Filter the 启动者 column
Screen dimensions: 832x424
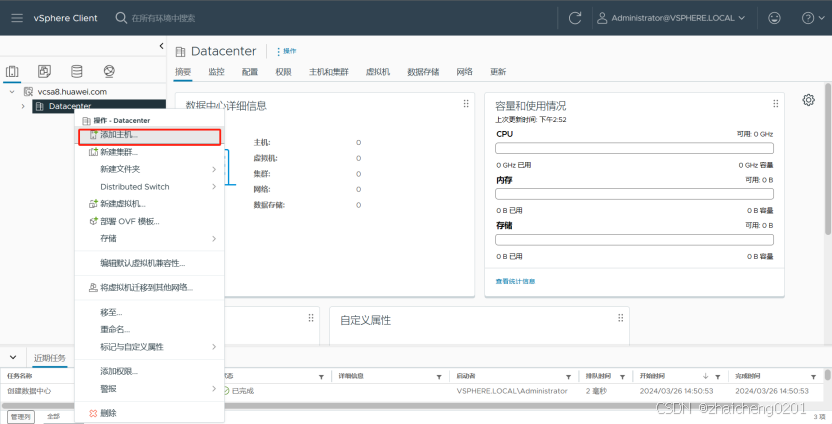point(568,377)
